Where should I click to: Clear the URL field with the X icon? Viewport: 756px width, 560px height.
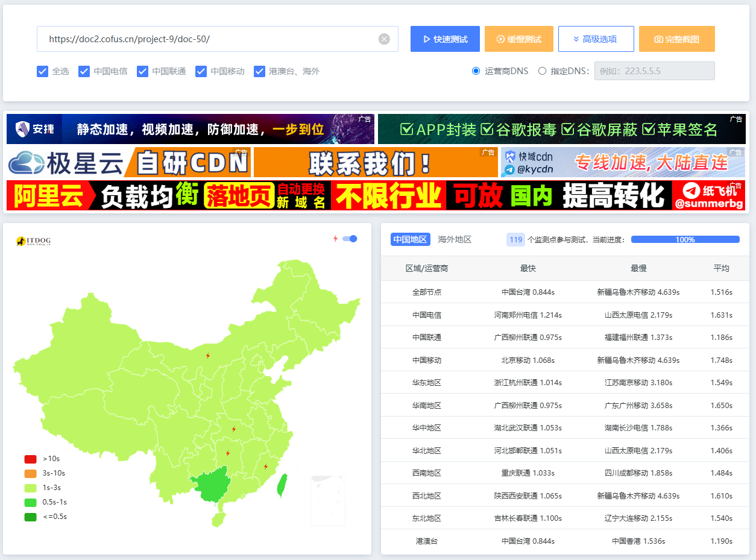click(x=384, y=39)
